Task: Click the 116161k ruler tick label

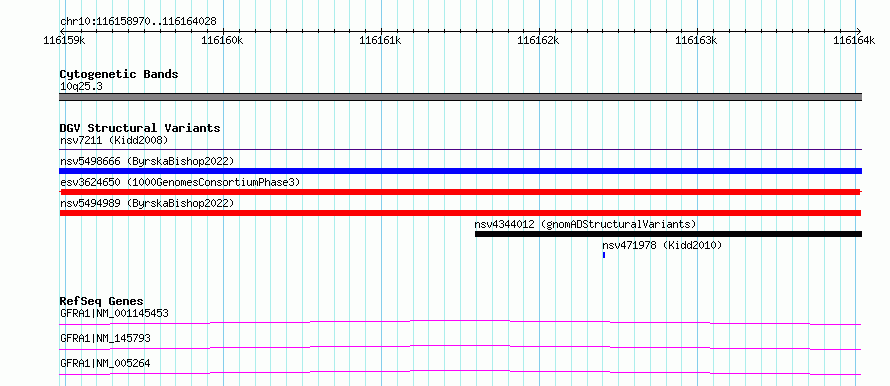Action: pos(380,40)
